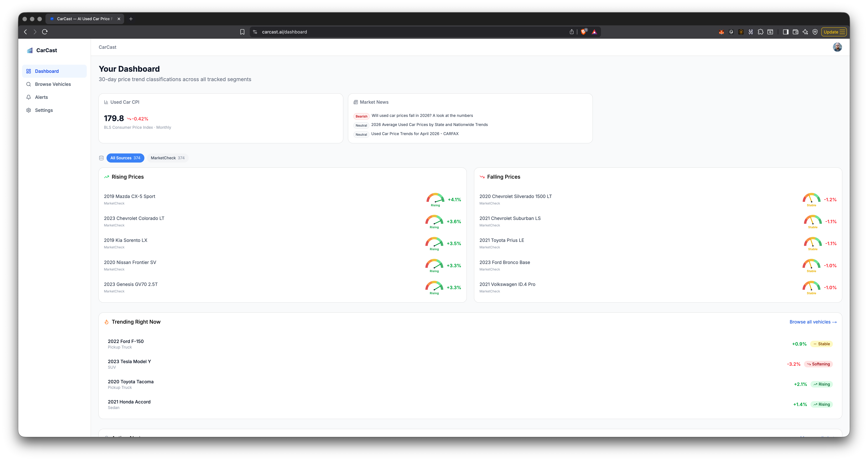Click the Rising gauge for Mazda CX-5 Sport
Screen dimensions: 868x461
(x=435, y=200)
